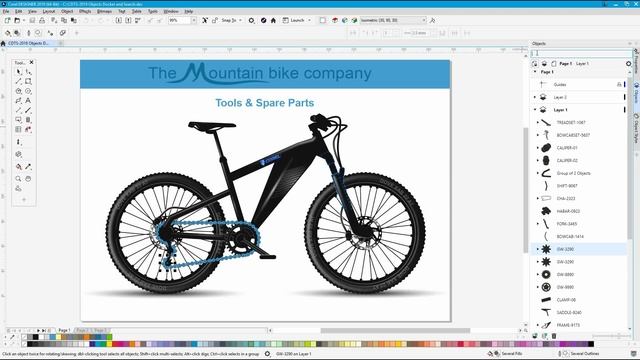Select the Rectangle tool in the toolbox

28,82
